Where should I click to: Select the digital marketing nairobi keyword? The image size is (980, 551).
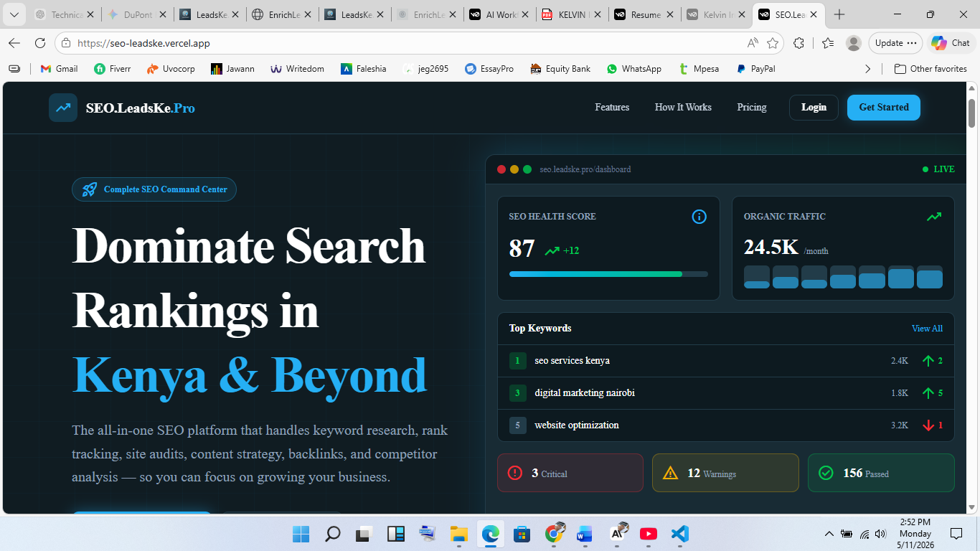pos(585,393)
